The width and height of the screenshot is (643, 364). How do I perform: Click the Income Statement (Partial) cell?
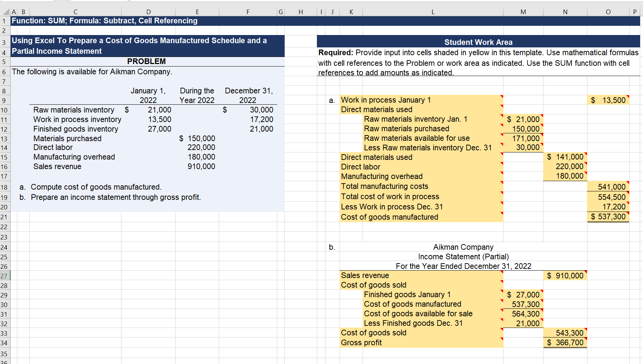click(x=463, y=256)
